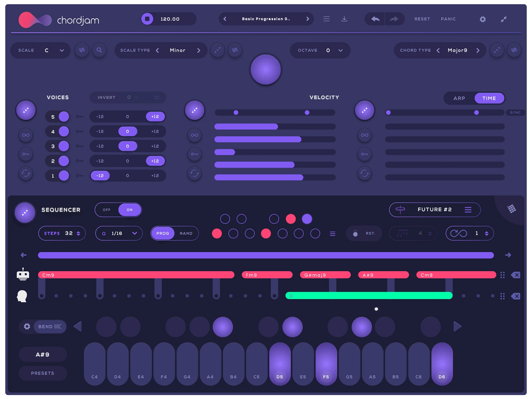The height and width of the screenshot is (399, 532).
Task: Delete the chord track with X icon
Action: [515, 275]
